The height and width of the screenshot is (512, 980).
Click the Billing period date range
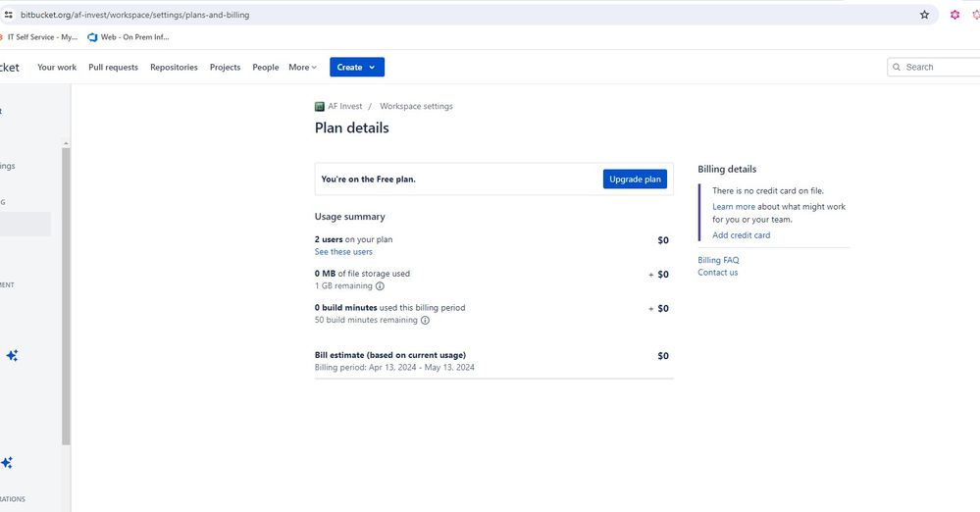(x=421, y=368)
